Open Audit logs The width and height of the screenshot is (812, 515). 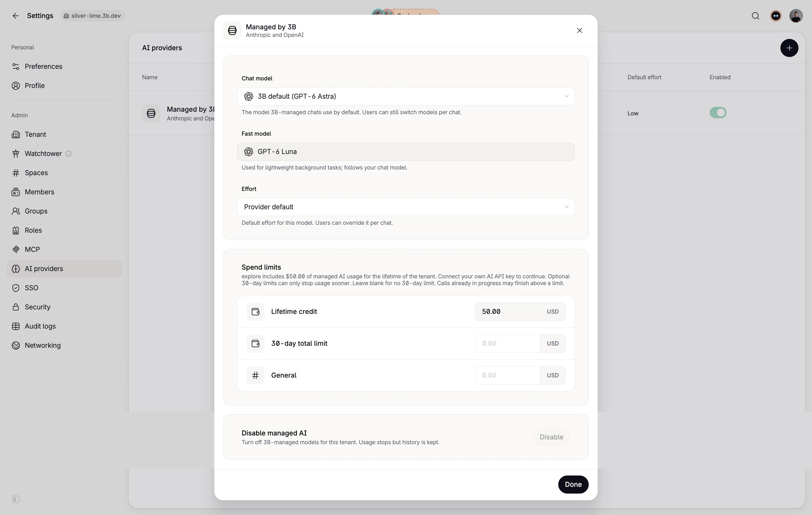(64, 327)
